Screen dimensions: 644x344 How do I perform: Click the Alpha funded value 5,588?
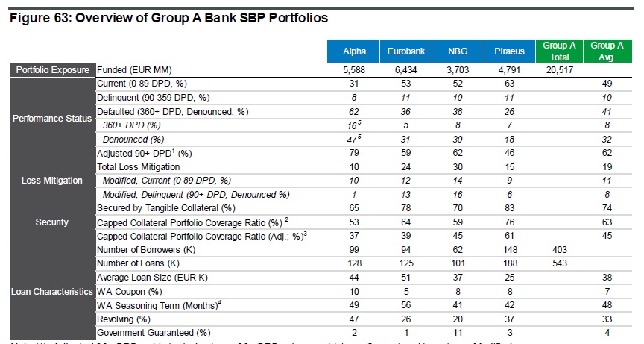coord(354,69)
